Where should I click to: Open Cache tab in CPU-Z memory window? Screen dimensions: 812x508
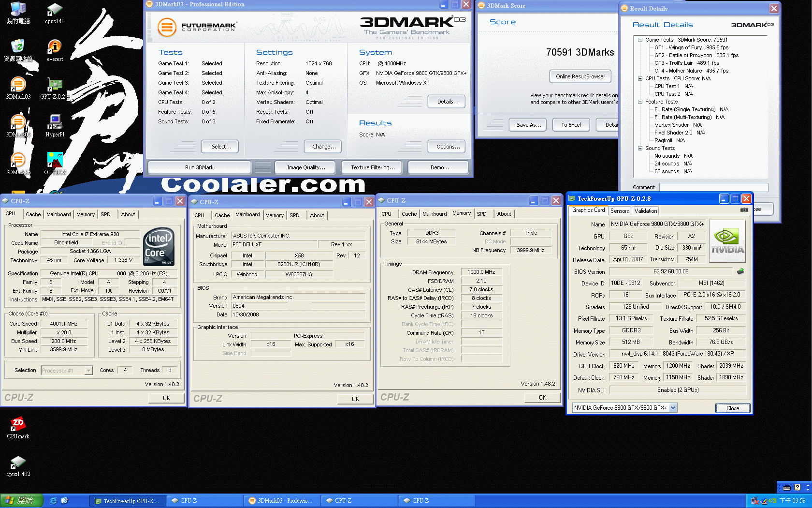409,214
